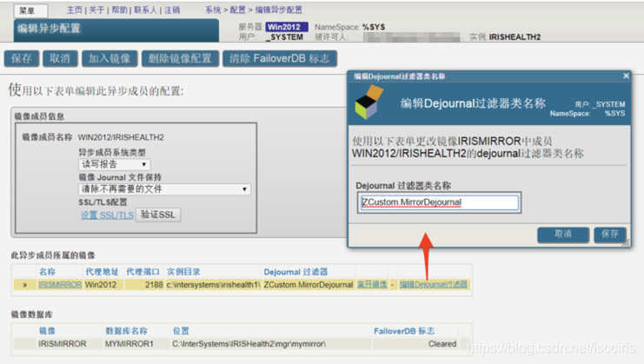Click the FailoverDB 标志 column header

coord(404,331)
